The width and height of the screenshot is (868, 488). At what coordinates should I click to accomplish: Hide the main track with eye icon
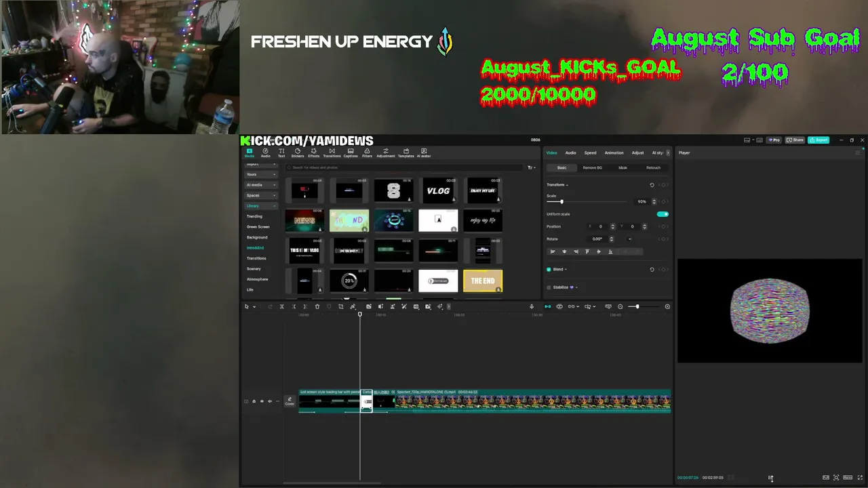(262, 401)
